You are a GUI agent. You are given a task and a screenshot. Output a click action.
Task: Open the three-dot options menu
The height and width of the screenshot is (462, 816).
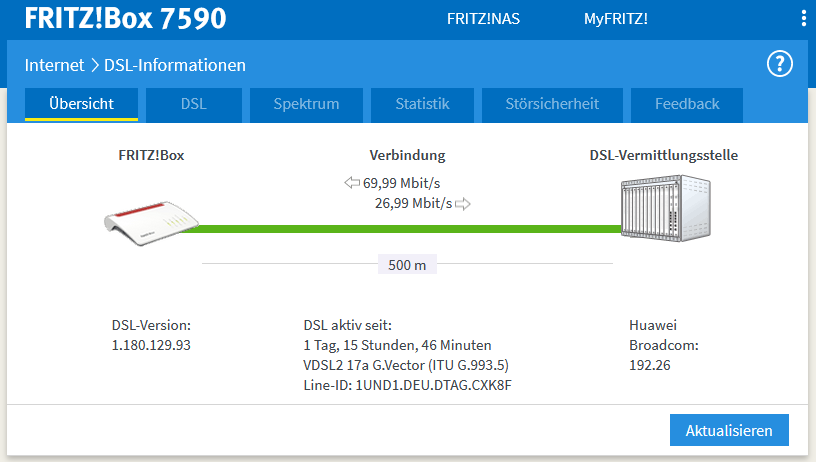coord(804,18)
